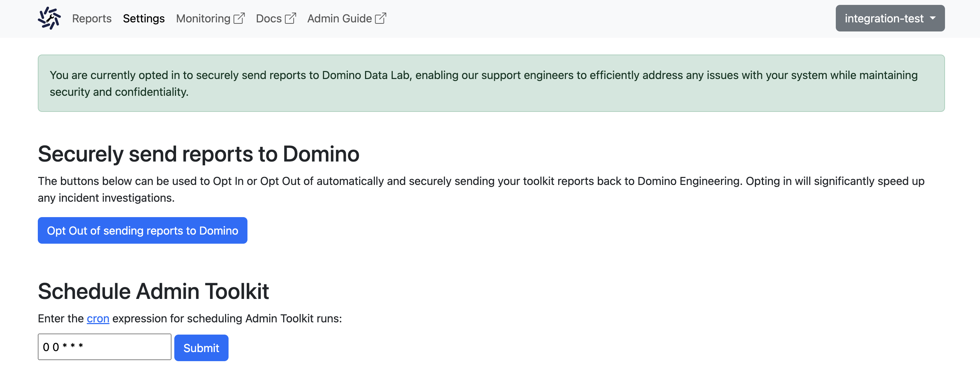The image size is (980, 365).
Task: Click the Docs external-link icon
Action: (290, 18)
